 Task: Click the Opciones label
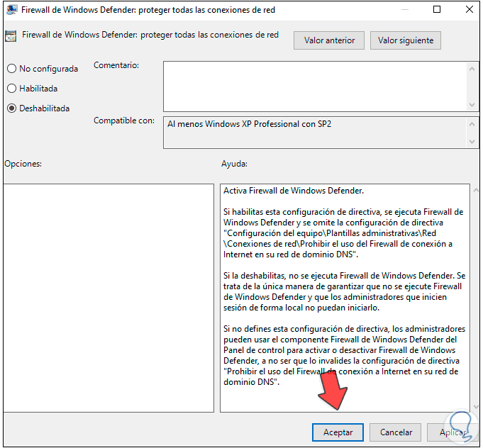[23, 164]
